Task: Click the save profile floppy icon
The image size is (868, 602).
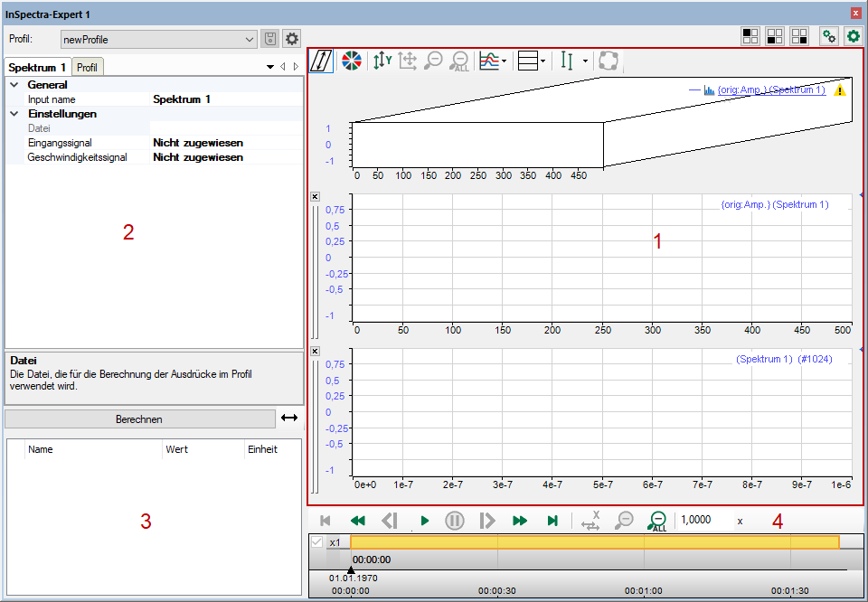Action: click(270, 39)
